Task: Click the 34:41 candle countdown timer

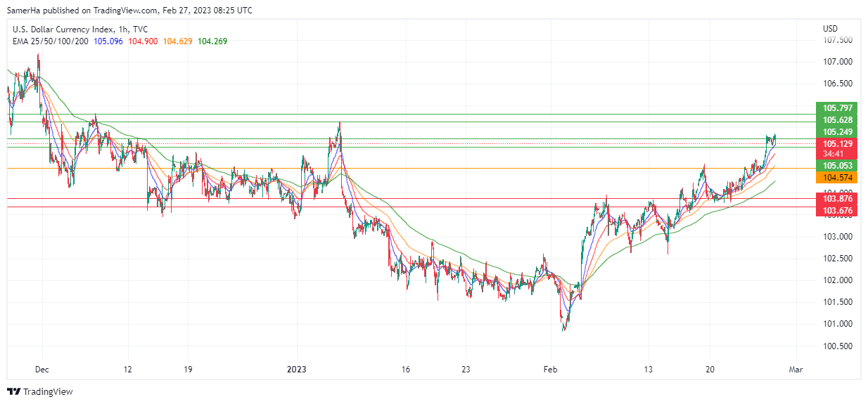Action: [x=833, y=154]
